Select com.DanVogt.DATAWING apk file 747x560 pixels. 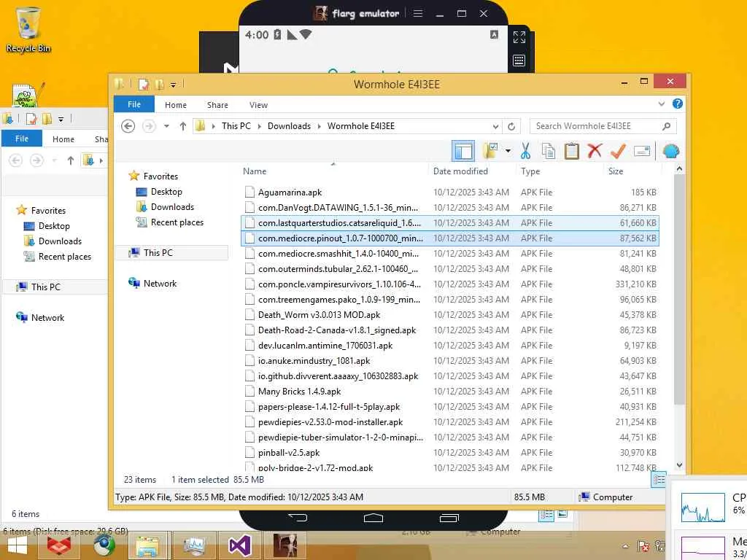tap(449, 207)
